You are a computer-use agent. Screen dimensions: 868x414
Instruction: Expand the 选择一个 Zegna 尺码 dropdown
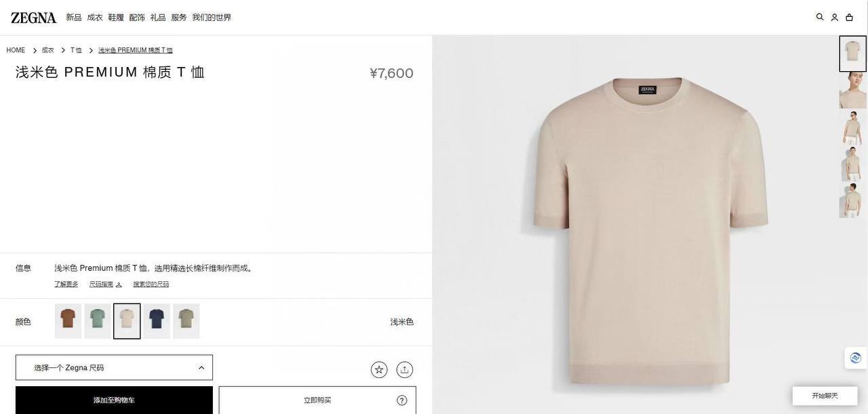point(114,367)
